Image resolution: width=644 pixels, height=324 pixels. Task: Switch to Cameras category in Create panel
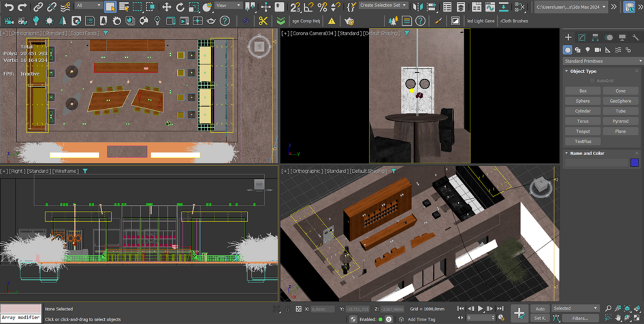pos(598,50)
